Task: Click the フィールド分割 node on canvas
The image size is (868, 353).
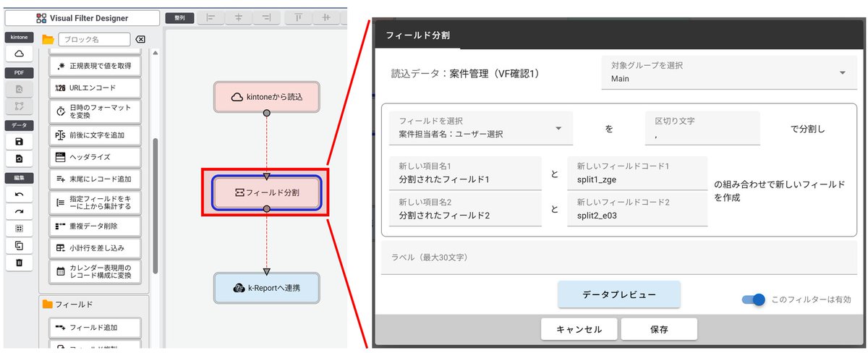Action: point(266,192)
